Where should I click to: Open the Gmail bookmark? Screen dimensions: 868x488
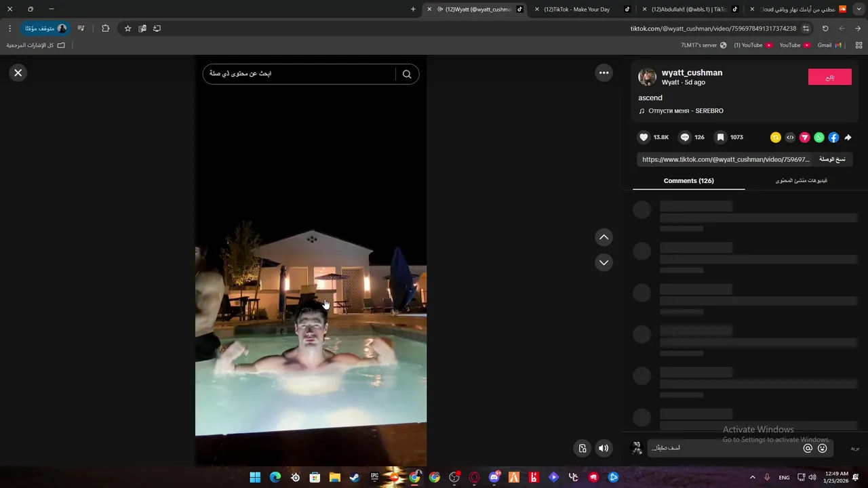pyautogui.click(x=829, y=45)
